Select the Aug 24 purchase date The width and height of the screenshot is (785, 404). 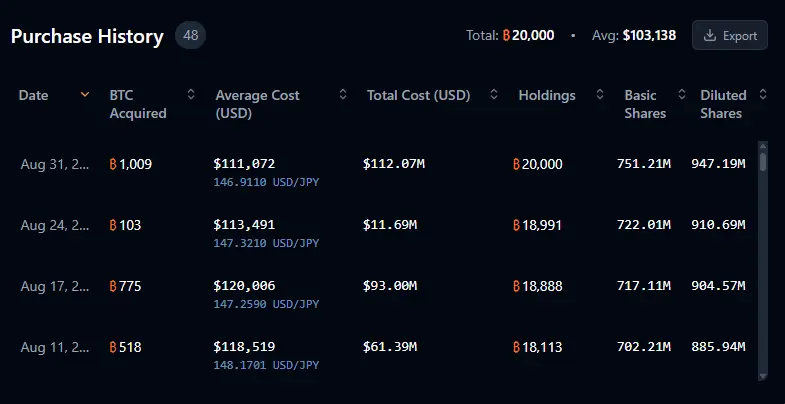55,225
